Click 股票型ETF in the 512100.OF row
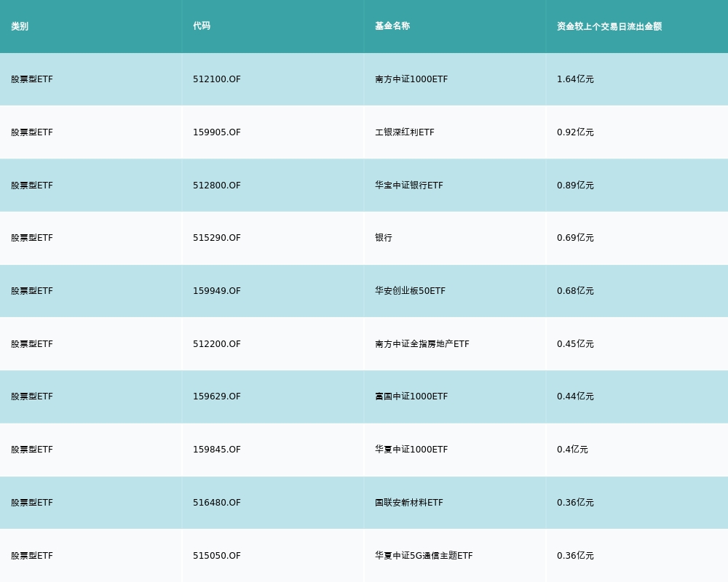728x582 pixels. (32, 79)
